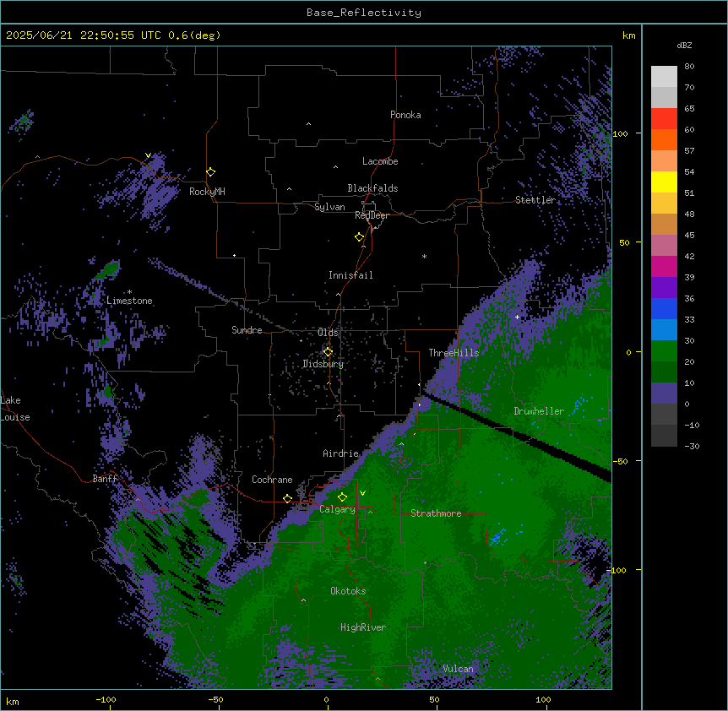Click the blue 36-33 dBZ legend swatch
This screenshot has width=728, height=711.
664,309
